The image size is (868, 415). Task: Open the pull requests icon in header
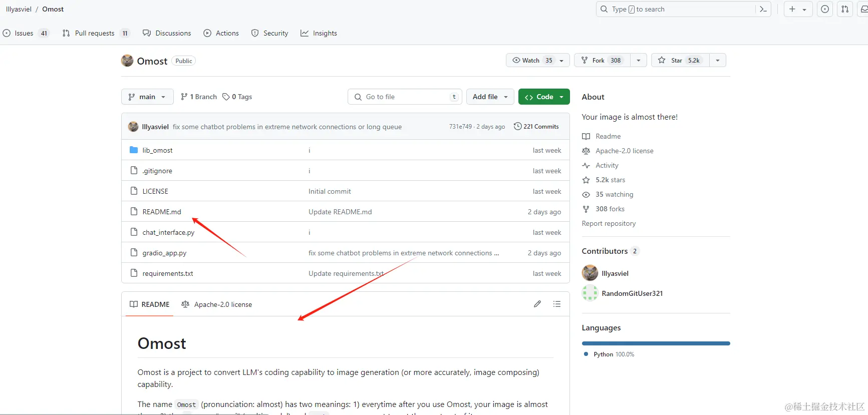845,9
